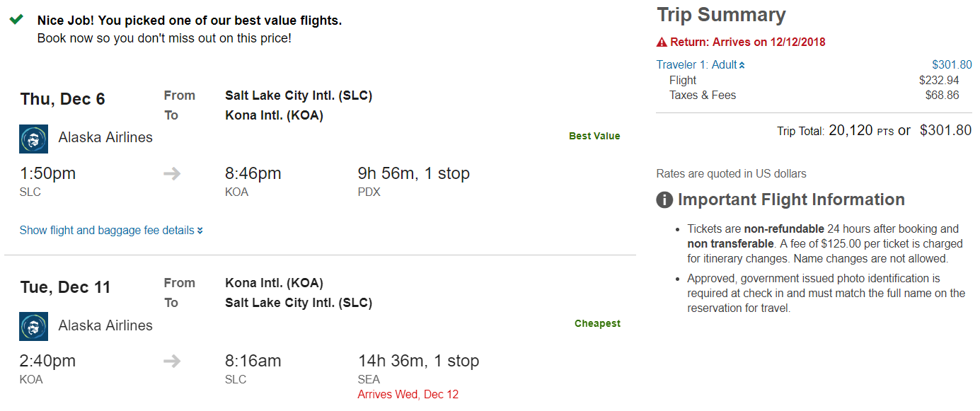This screenshot has width=980, height=411.
Task: Click double chevron after baggage fee details
Action: tap(200, 231)
